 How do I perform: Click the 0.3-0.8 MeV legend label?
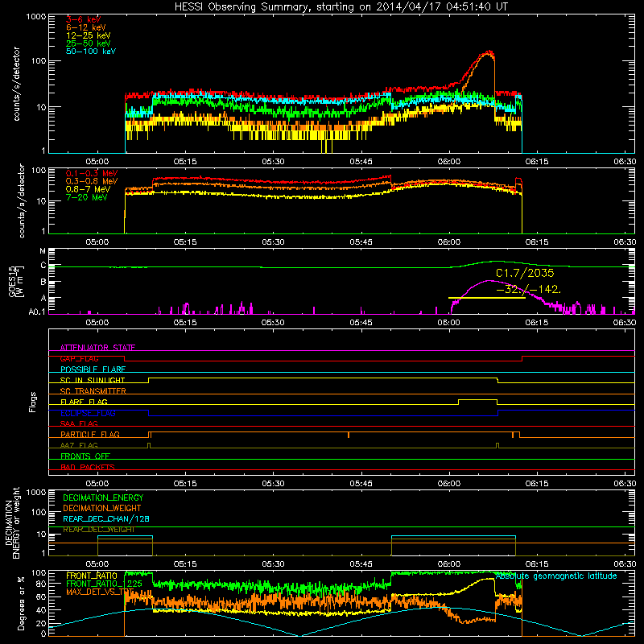click(x=92, y=181)
